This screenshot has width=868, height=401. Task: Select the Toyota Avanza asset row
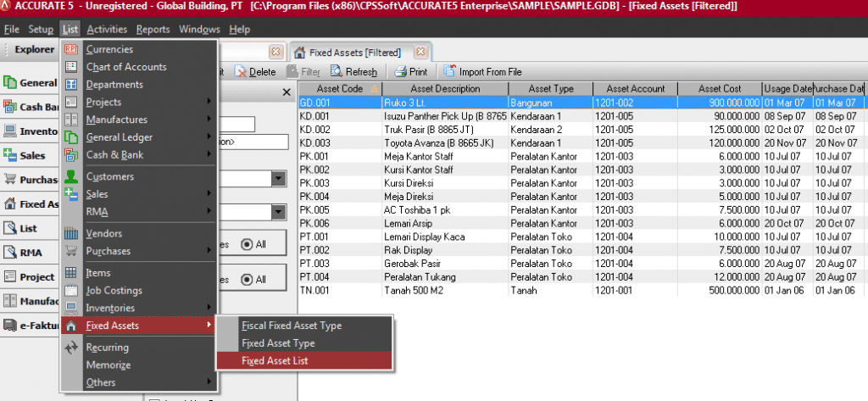click(583, 143)
